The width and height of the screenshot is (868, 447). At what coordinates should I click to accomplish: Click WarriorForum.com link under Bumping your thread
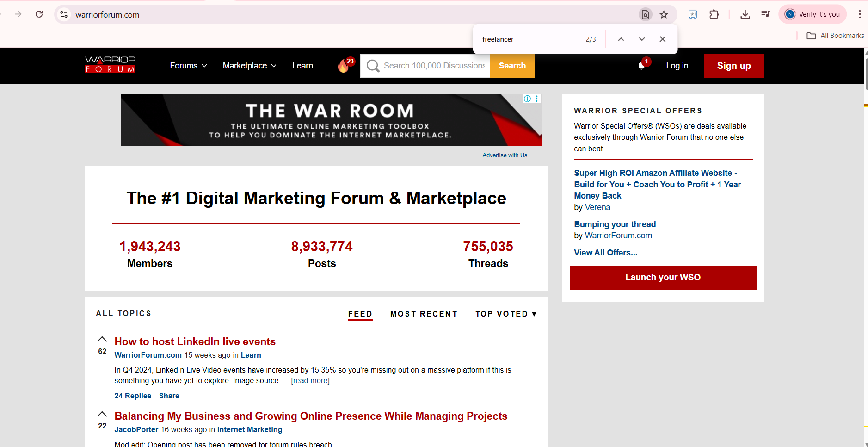point(618,236)
